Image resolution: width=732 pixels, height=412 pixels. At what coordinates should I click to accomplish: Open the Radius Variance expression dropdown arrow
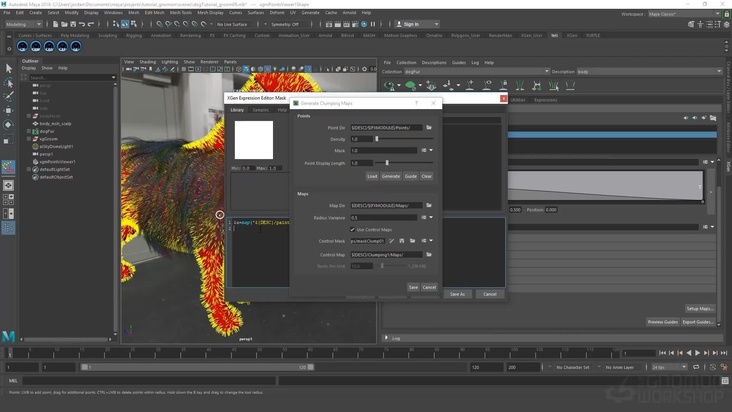coord(430,217)
